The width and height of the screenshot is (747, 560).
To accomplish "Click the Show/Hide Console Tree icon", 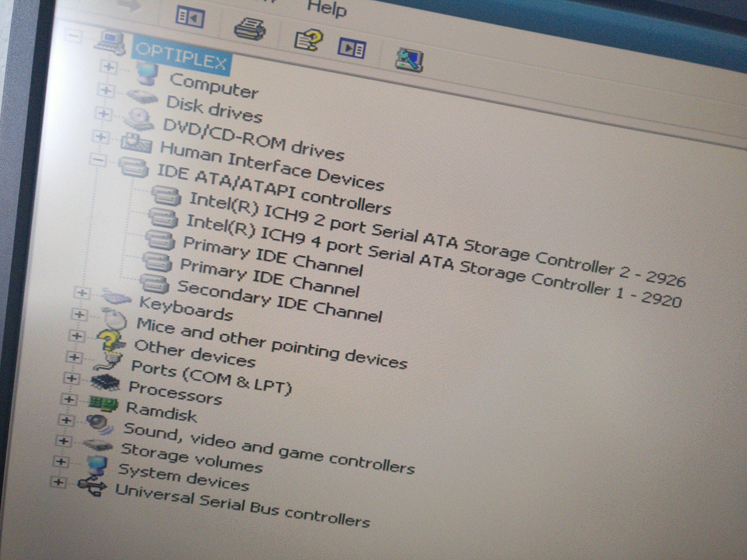I will [190, 17].
